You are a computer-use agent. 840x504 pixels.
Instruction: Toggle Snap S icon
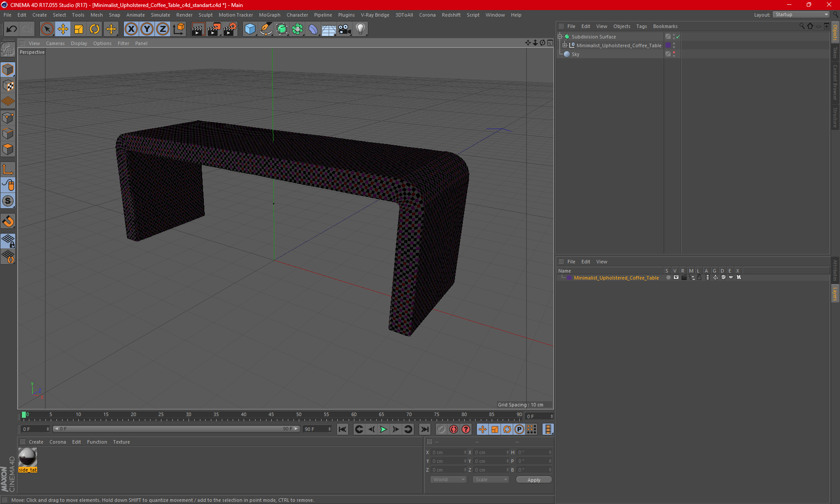pyautogui.click(x=8, y=201)
